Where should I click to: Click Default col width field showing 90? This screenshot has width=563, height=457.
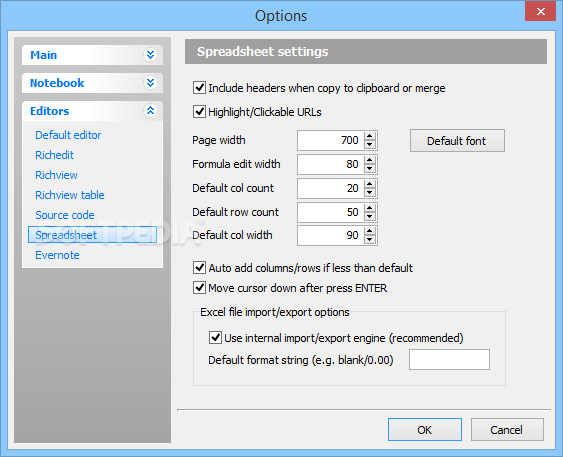click(331, 236)
